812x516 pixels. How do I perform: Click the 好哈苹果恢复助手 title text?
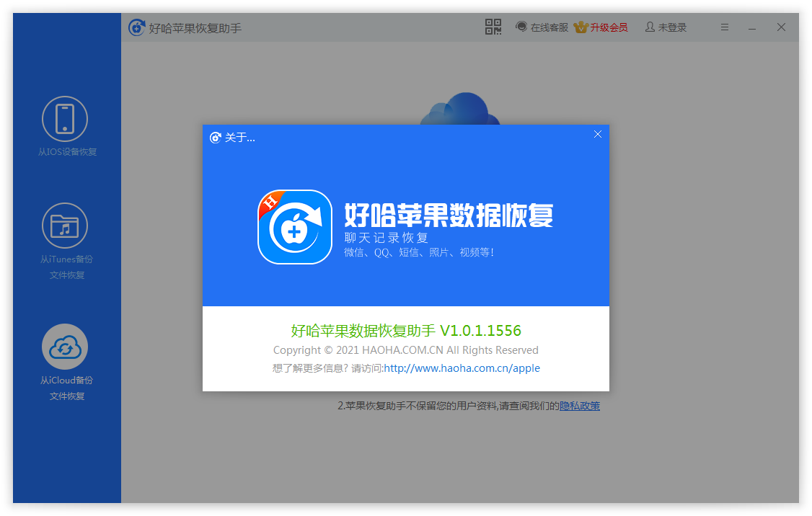tap(195, 28)
